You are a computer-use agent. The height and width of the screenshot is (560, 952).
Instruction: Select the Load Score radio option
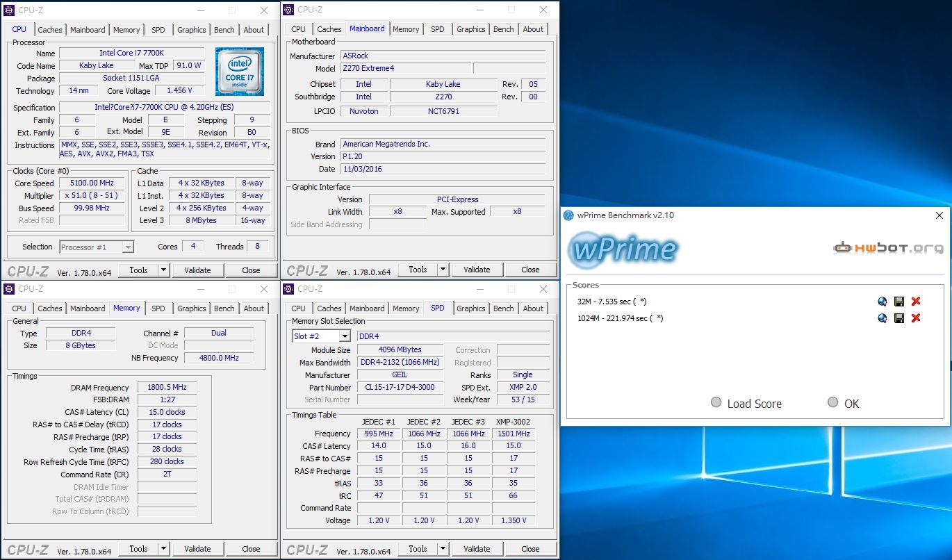(716, 403)
